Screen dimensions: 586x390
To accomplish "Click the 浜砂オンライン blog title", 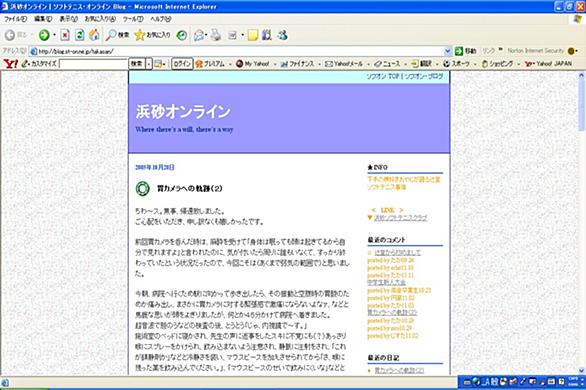I will click(x=183, y=111).
